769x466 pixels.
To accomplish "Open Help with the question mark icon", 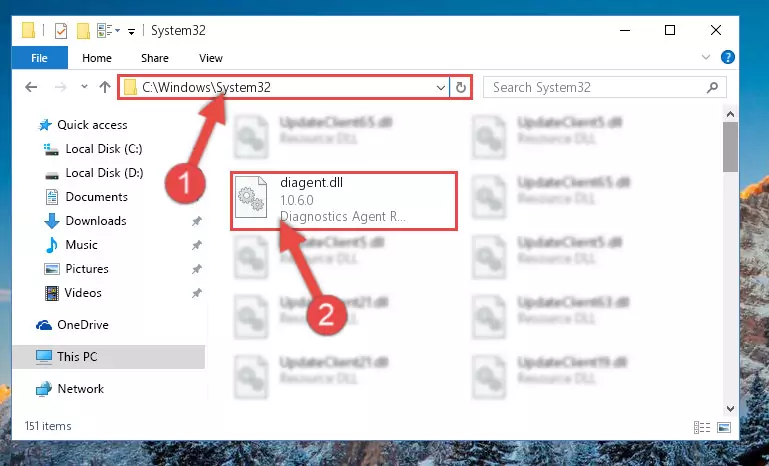I will (x=727, y=57).
